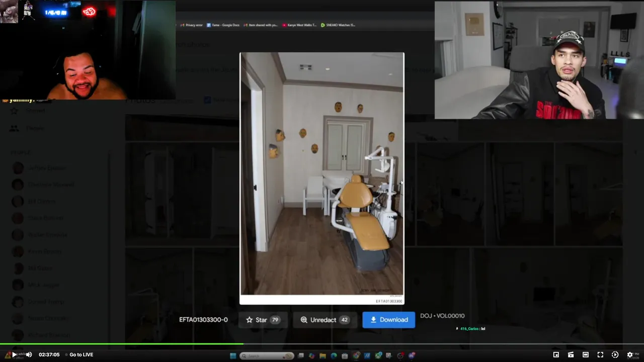Screen dimensions: 644x362
Task: Open the video player settings gear
Action: tap(629, 354)
